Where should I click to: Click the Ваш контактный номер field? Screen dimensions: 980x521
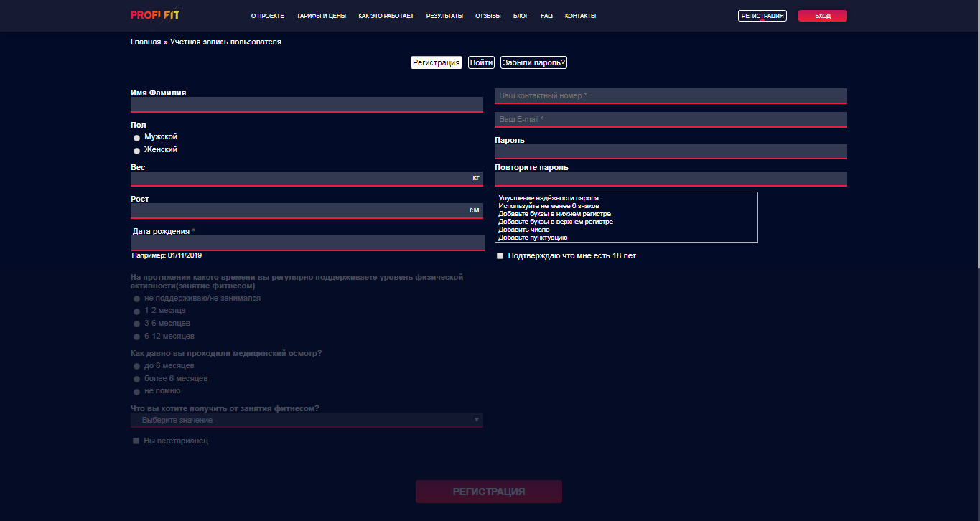[x=671, y=96]
